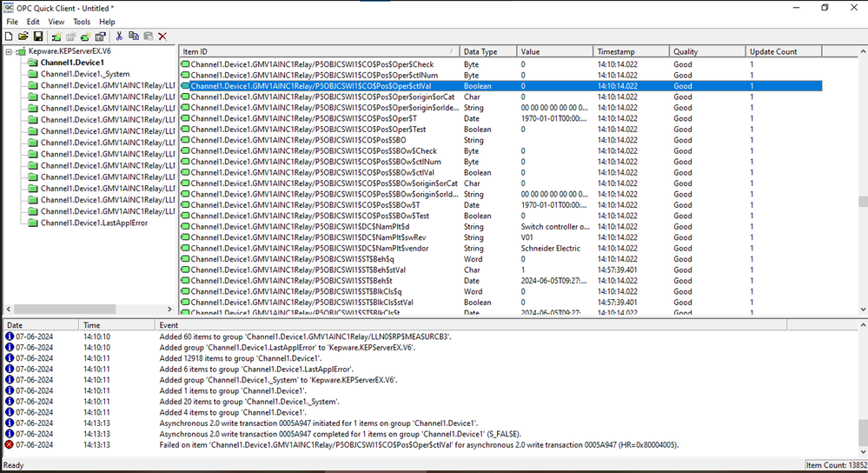The width and height of the screenshot is (868, 473).
Task: Select the highlighted Pos$Oper$ctlVal item row
Action: click(x=501, y=86)
